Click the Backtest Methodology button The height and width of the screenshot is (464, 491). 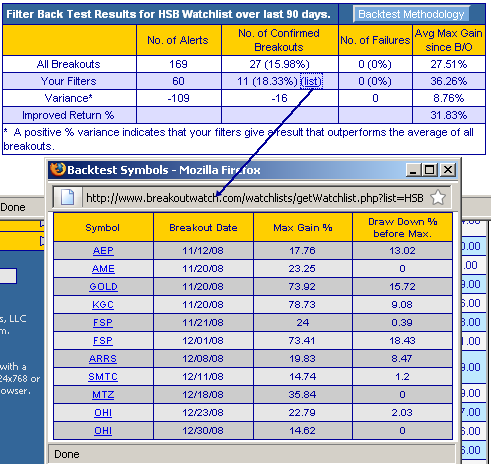tap(411, 14)
